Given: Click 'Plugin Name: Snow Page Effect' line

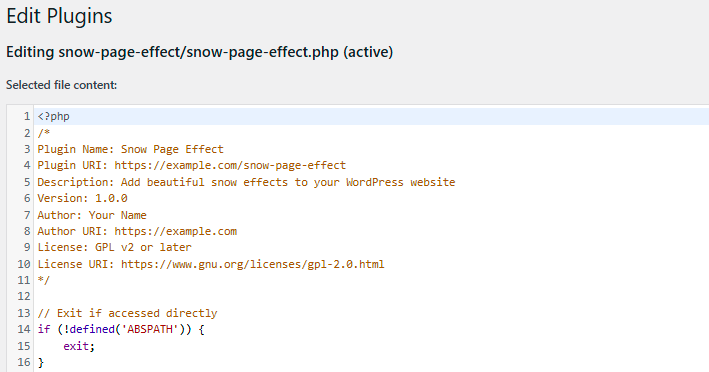Looking at the screenshot, I should (x=130, y=149).
